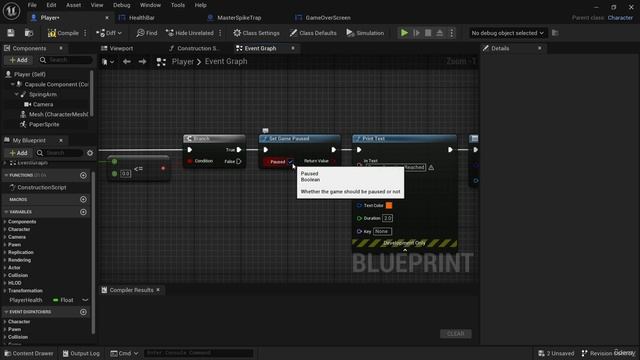Click Find in blueprint
This screenshot has width=640, height=360.
pos(147,33)
